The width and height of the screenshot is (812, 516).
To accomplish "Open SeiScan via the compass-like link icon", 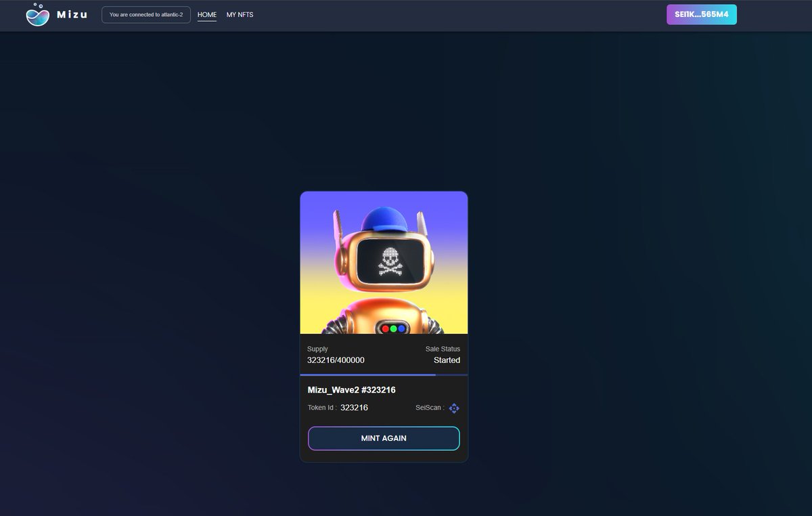I will click(454, 408).
